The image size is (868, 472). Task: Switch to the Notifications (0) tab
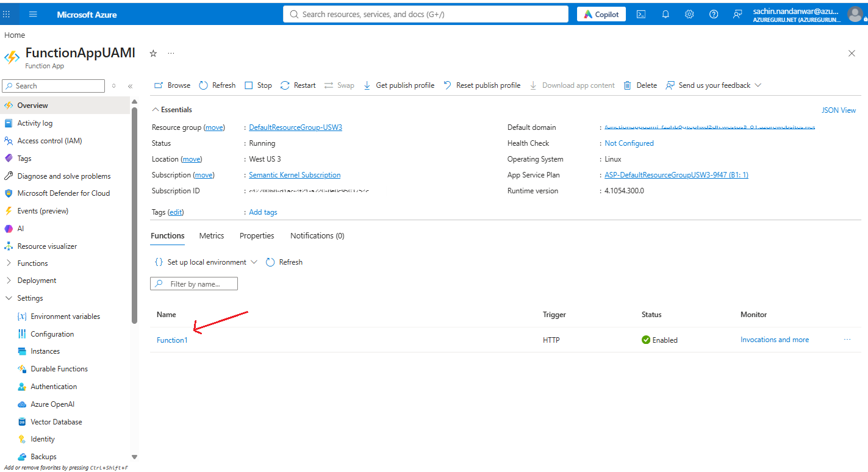click(x=317, y=235)
